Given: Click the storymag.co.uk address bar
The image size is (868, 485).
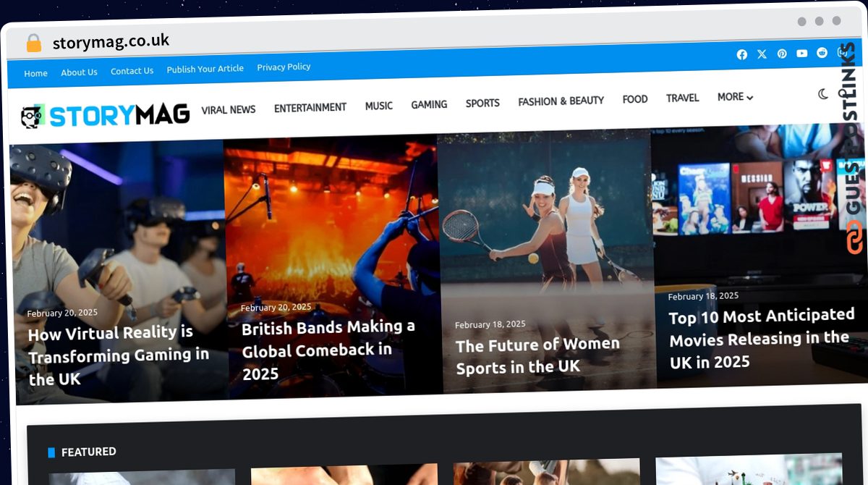Looking at the screenshot, I should tap(111, 41).
